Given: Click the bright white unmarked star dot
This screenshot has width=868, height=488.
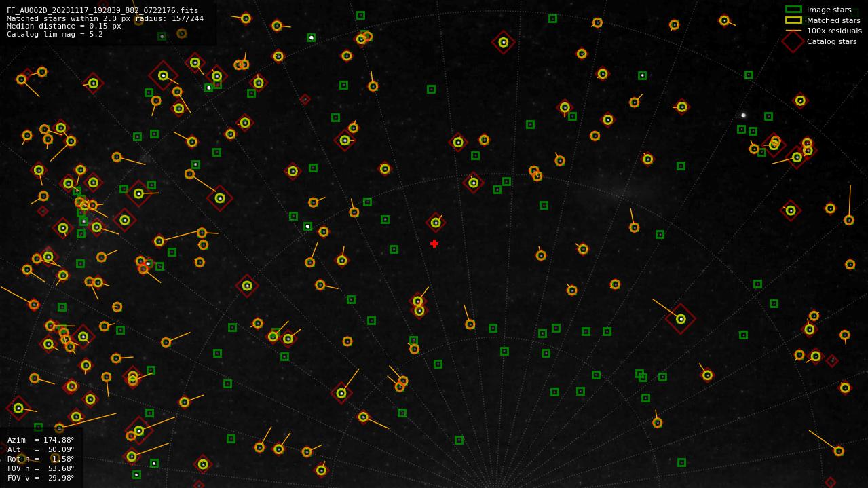Looking at the screenshot, I should (x=743, y=115).
